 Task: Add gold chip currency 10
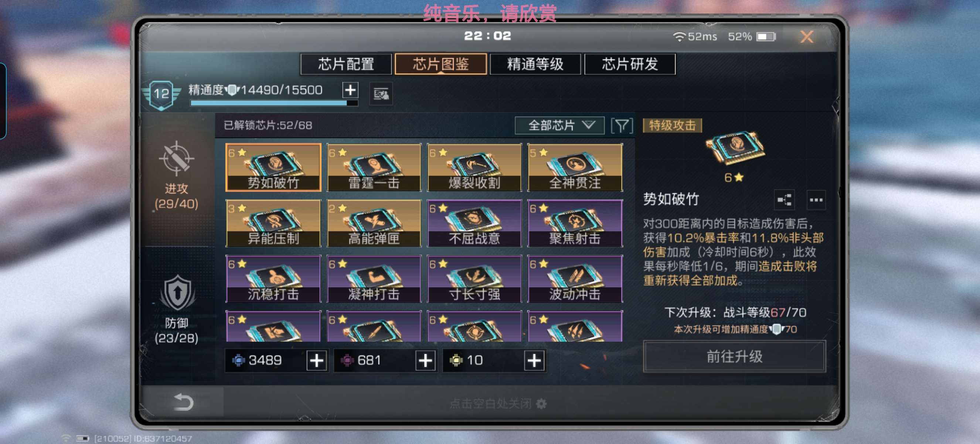[534, 360]
